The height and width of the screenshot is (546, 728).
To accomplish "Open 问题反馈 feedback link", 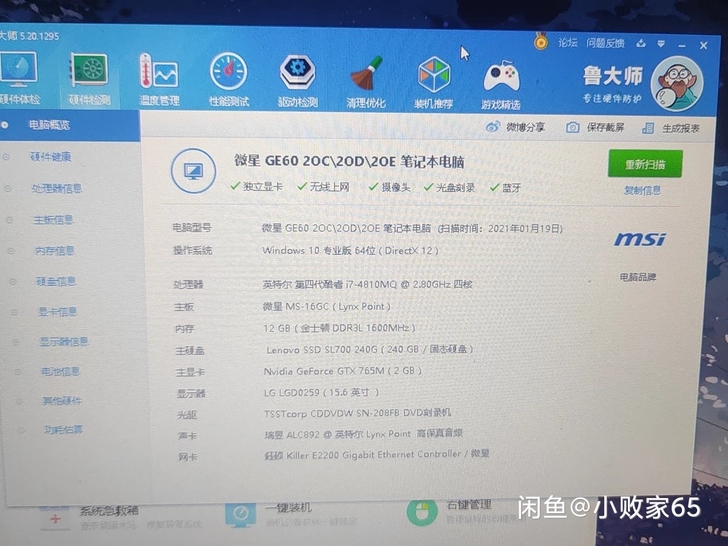I will (x=605, y=43).
